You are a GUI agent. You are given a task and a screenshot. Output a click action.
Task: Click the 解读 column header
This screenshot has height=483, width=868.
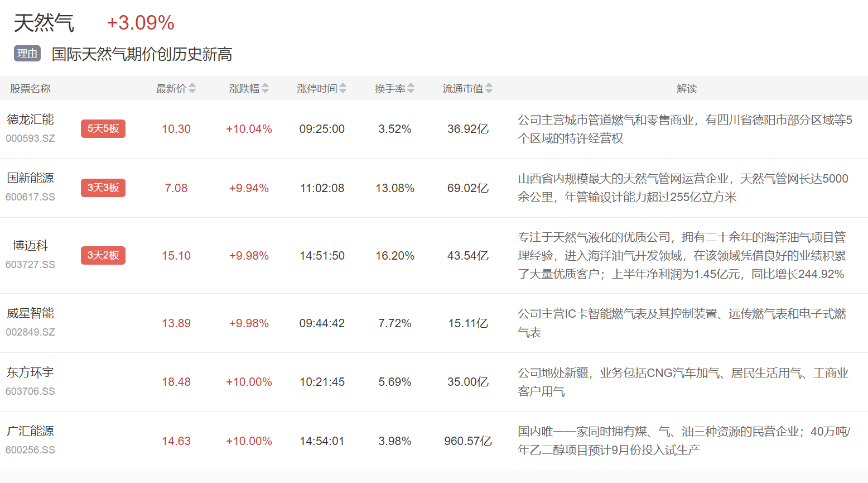[687, 89]
